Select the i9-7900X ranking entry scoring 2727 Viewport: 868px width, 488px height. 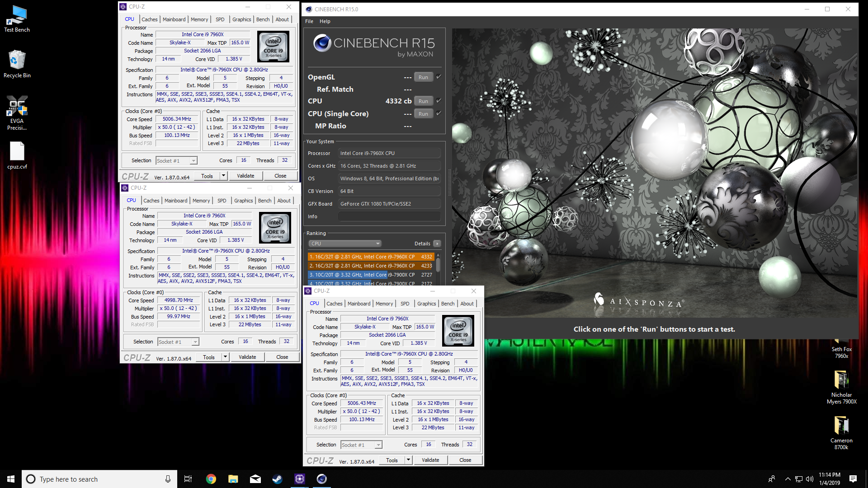click(x=371, y=275)
